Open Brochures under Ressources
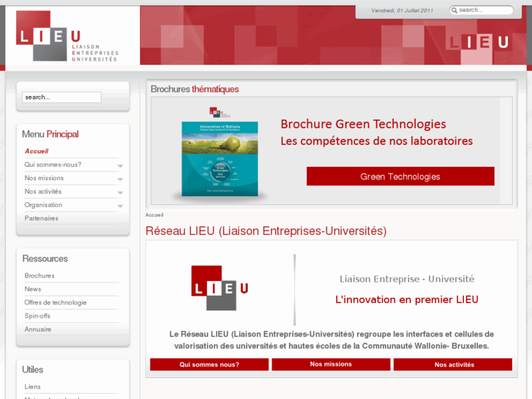 (x=40, y=276)
